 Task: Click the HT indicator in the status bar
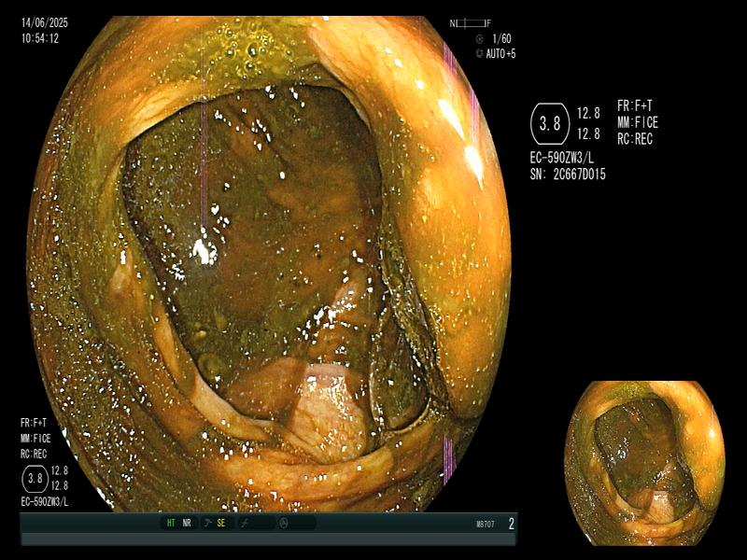pyautogui.click(x=171, y=523)
